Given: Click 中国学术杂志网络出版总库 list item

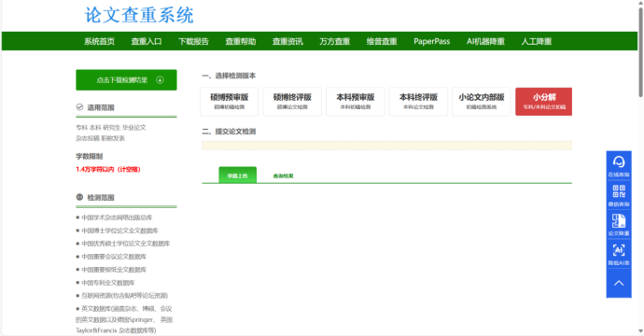Looking at the screenshot, I should point(117,217).
